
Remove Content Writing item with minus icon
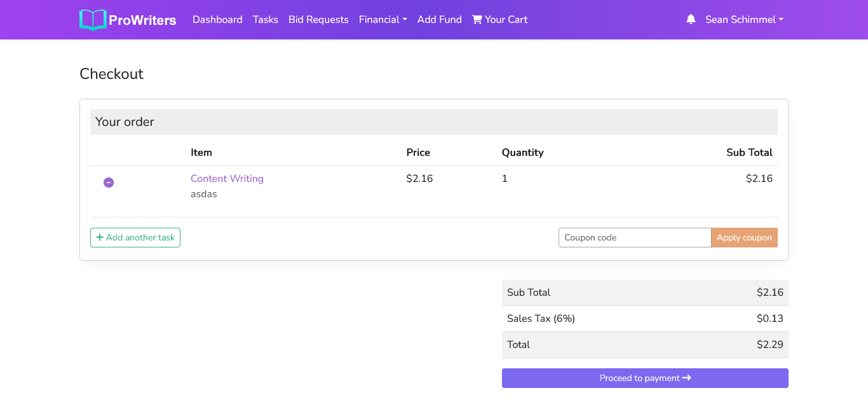click(109, 183)
